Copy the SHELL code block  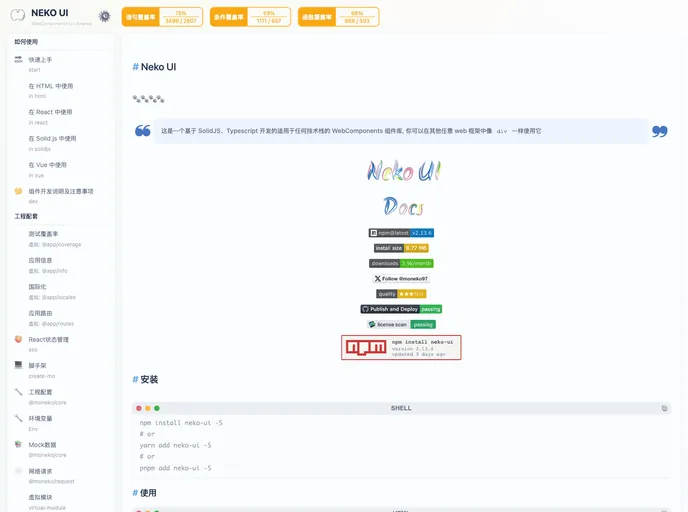664,408
